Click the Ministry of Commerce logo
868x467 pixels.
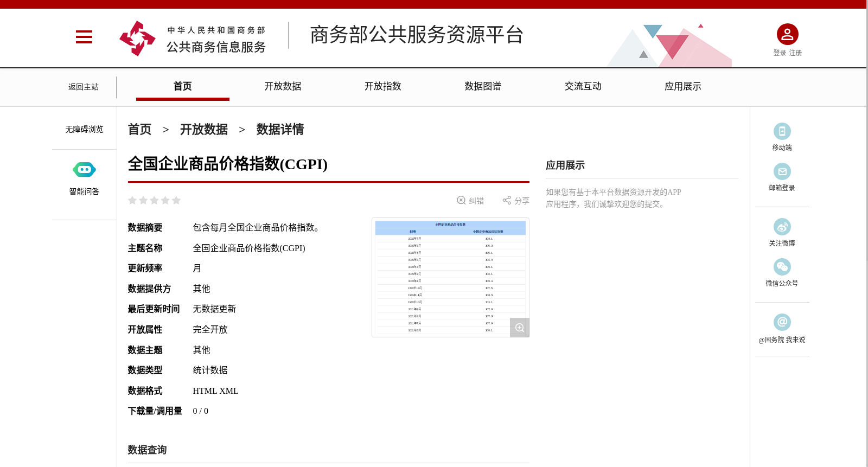point(138,39)
